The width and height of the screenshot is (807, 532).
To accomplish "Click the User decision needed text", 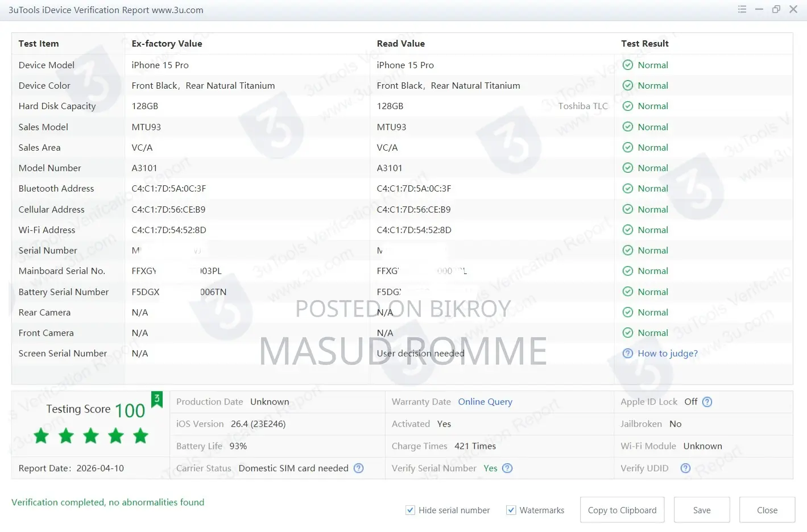I will click(421, 354).
